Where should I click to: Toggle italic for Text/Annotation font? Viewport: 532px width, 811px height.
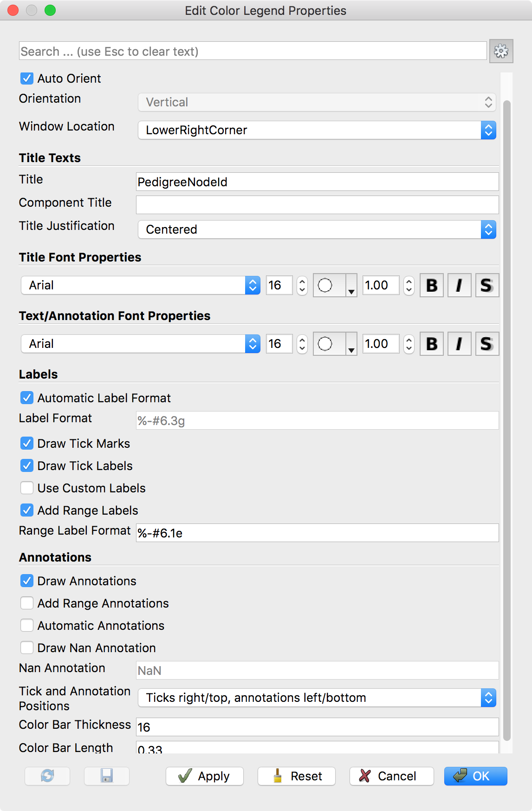click(x=459, y=344)
